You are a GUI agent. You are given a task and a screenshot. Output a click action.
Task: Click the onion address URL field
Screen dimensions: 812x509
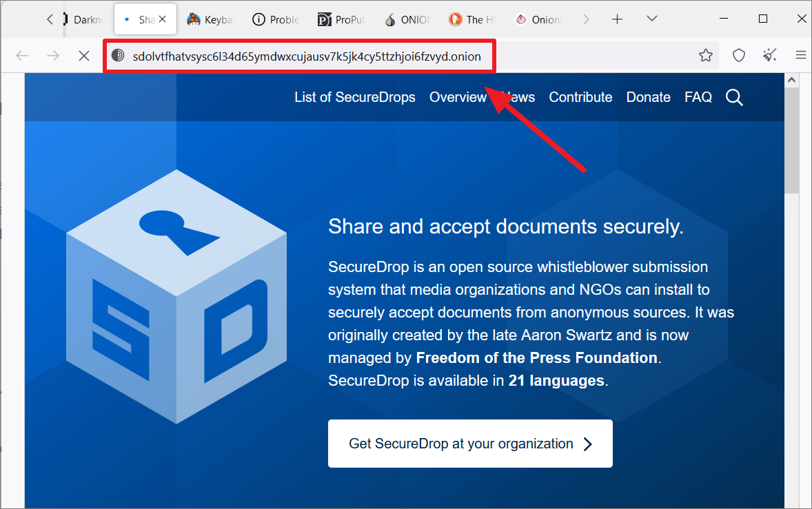[307, 56]
